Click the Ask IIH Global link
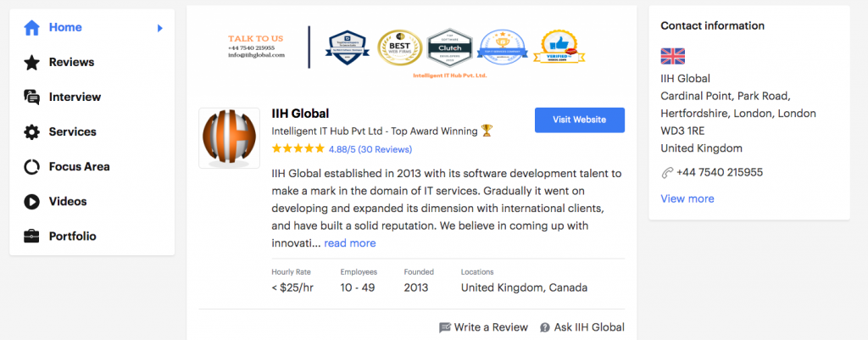 [x=582, y=327]
